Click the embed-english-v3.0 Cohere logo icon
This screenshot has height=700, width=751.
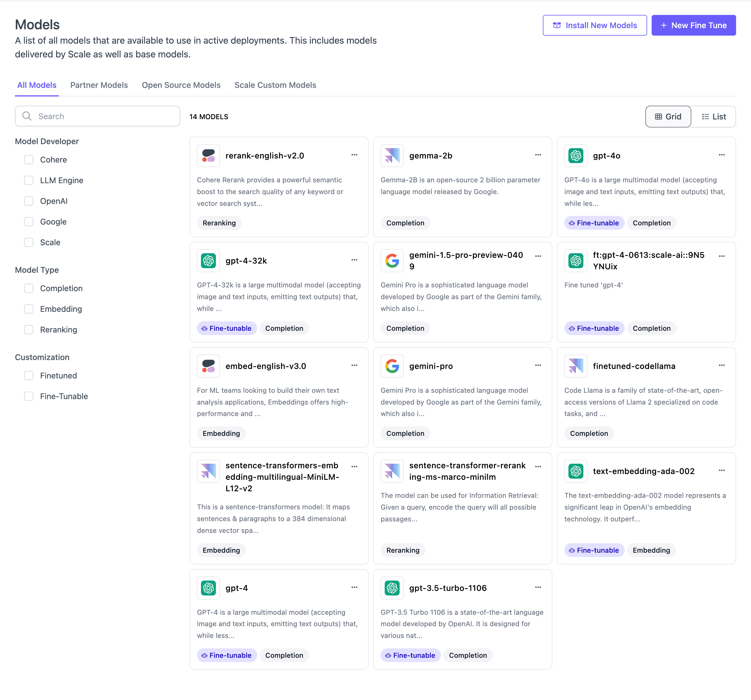pyautogui.click(x=208, y=366)
